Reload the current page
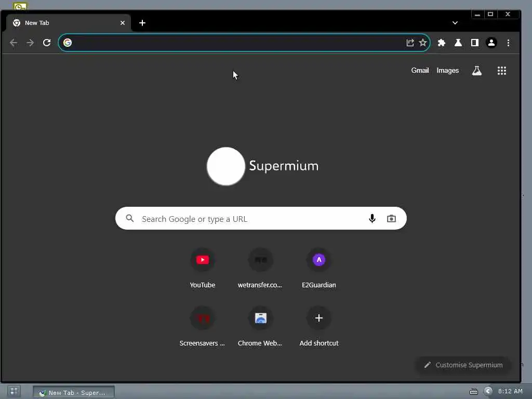The height and width of the screenshot is (399, 532). coord(47,43)
